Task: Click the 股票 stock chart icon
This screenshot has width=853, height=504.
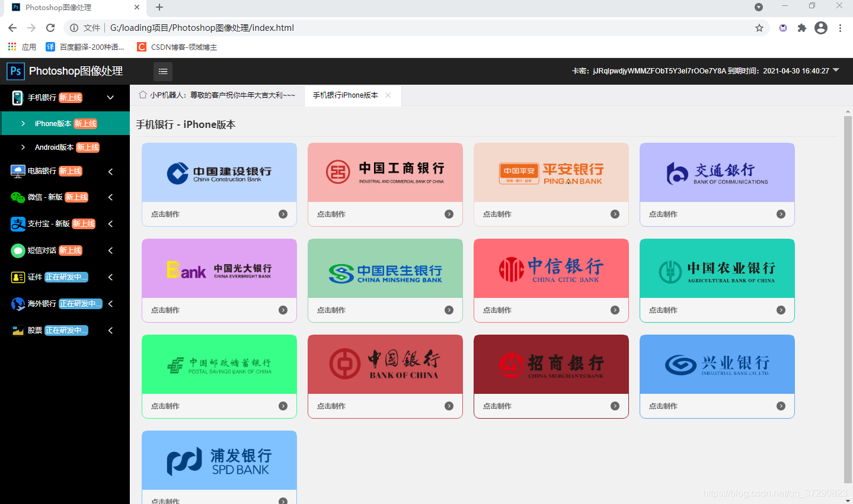Action: (x=18, y=330)
